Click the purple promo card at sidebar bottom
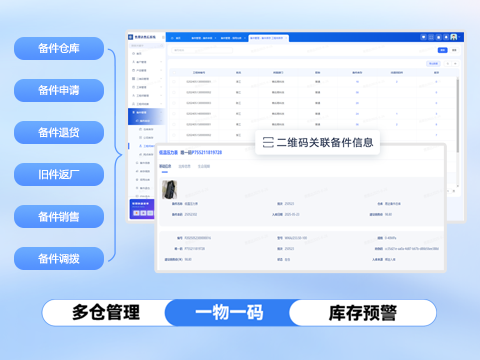This screenshot has height=360, width=480. 142,209
